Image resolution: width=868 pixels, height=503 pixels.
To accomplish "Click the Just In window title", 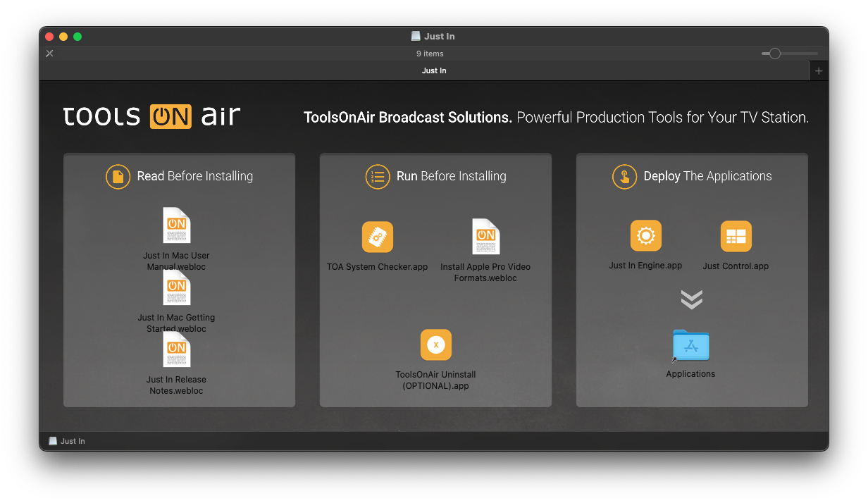I will point(440,36).
